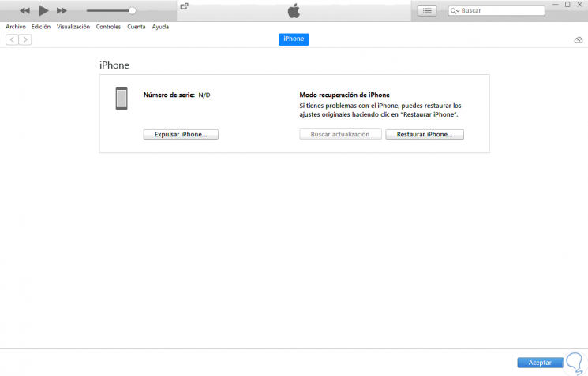Open the Controles menu
This screenshot has height=376, width=588.
click(108, 27)
